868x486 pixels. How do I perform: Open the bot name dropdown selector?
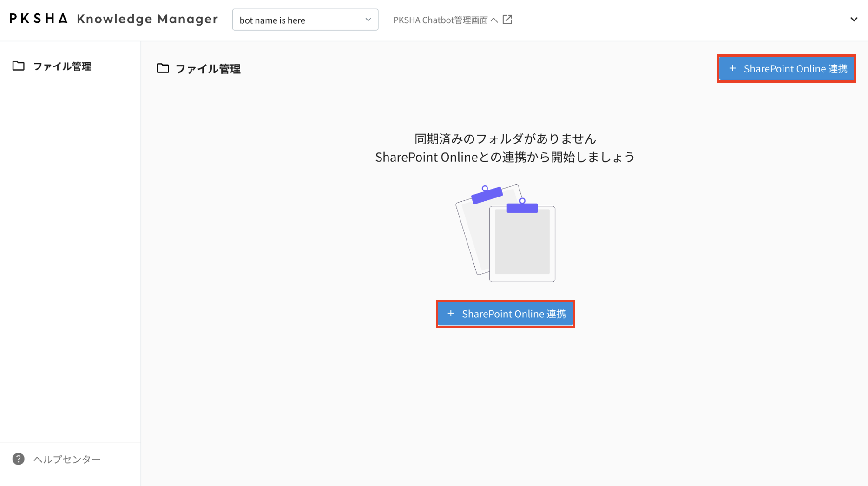point(305,20)
